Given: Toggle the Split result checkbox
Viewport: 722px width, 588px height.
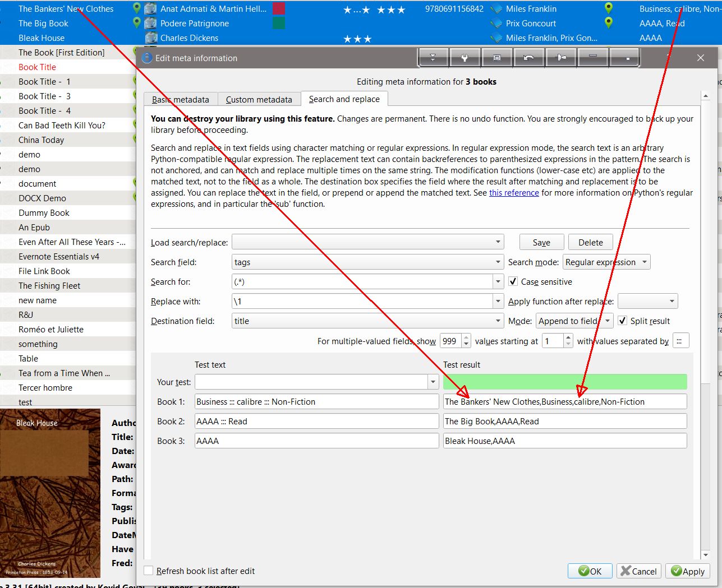Looking at the screenshot, I should [622, 321].
